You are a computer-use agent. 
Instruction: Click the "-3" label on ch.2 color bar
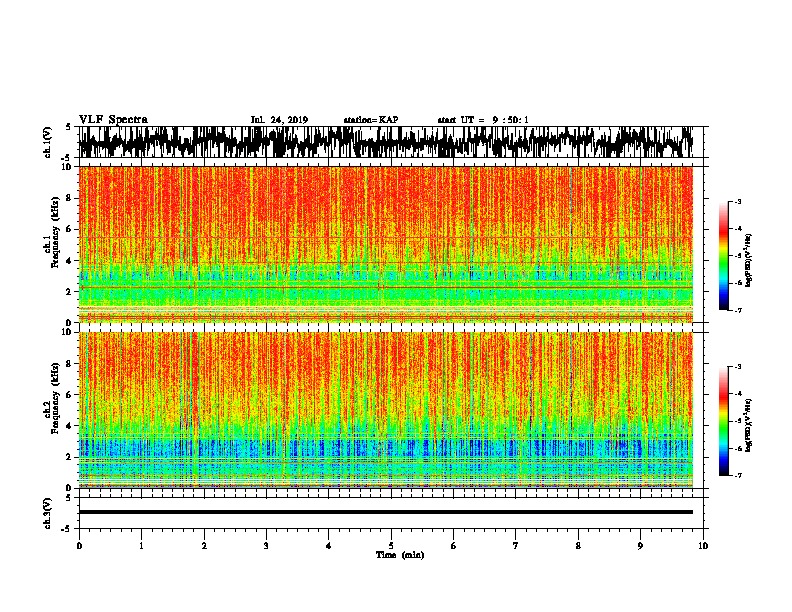point(738,367)
